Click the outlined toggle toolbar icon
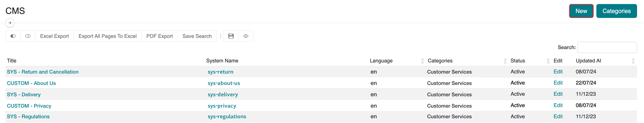The height and width of the screenshot is (123, 644). coord(28,36)
